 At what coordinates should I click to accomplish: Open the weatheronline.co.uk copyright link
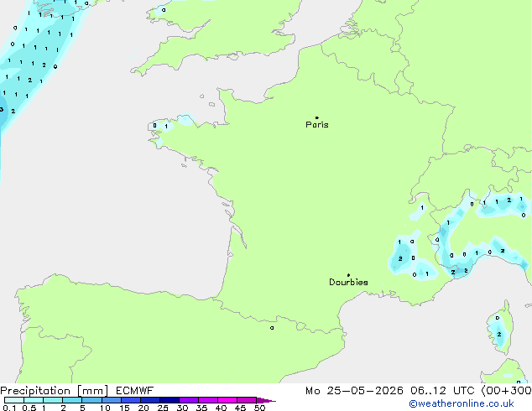tap(462, 403)
